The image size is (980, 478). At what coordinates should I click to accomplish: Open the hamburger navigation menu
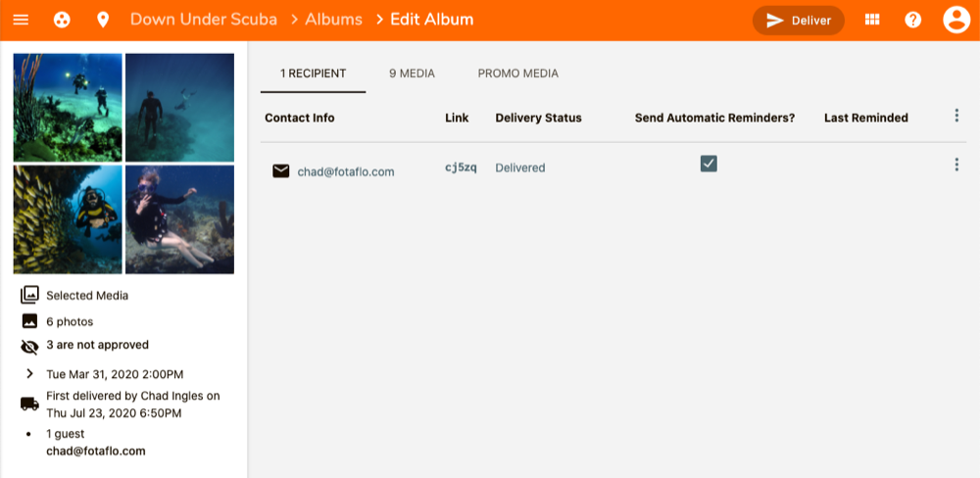coord(21,20)
